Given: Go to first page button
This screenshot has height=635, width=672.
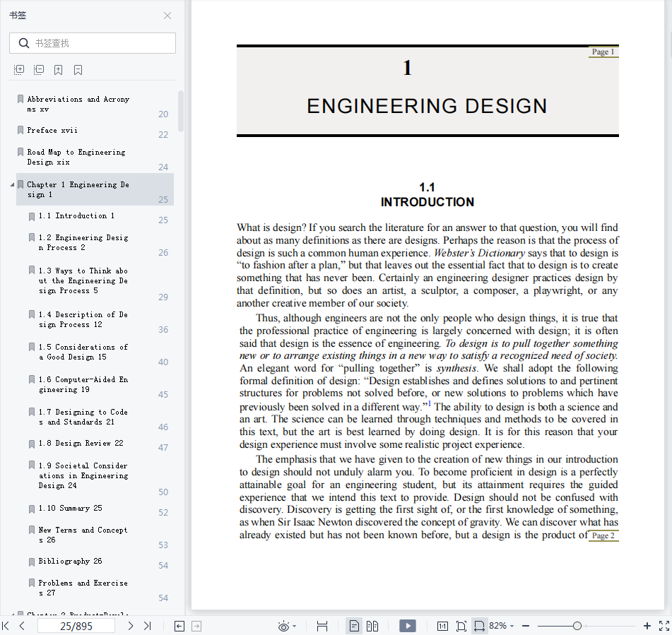Looking at the screenshot, I should (6, 626).
